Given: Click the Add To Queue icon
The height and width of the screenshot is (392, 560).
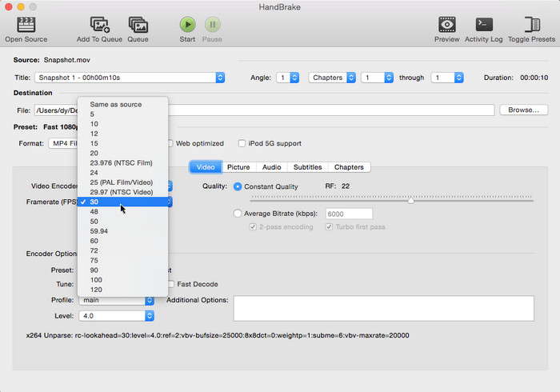Looking at the screenshot, I should click(x=99, y=25).
